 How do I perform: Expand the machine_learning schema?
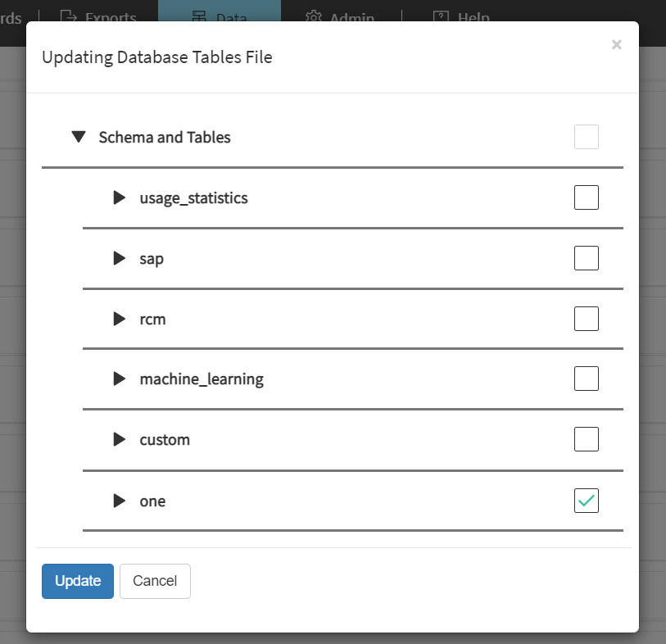[x=120, y=379]
